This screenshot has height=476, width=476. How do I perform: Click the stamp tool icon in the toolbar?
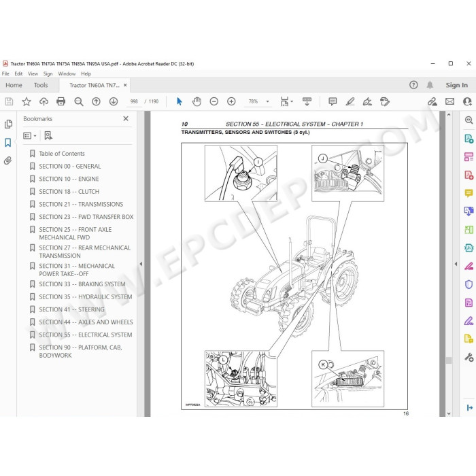[385, 101]
